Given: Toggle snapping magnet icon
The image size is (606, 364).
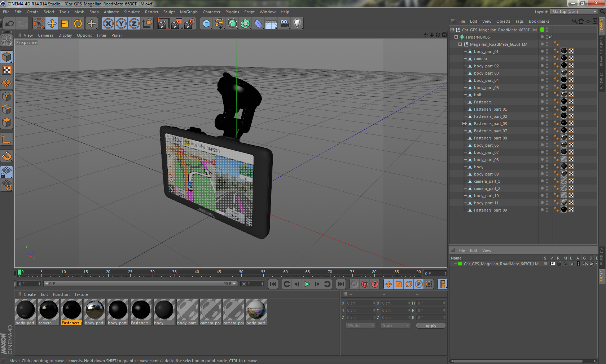Looking at the screenshot, I should [7, 156].
